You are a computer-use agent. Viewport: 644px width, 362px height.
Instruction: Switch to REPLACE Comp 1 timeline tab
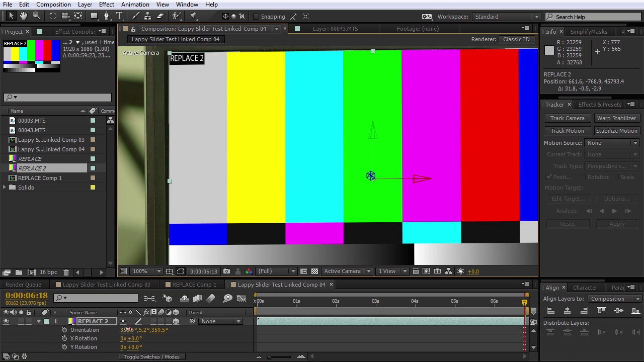(194, 285)
